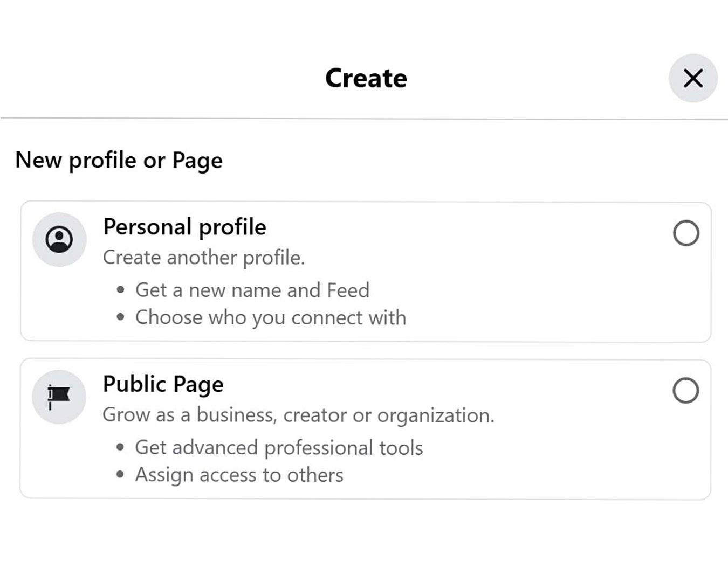Screen dimensions: 728x582
Task: Click the Create dialog title
Action: tap(365, 78)
